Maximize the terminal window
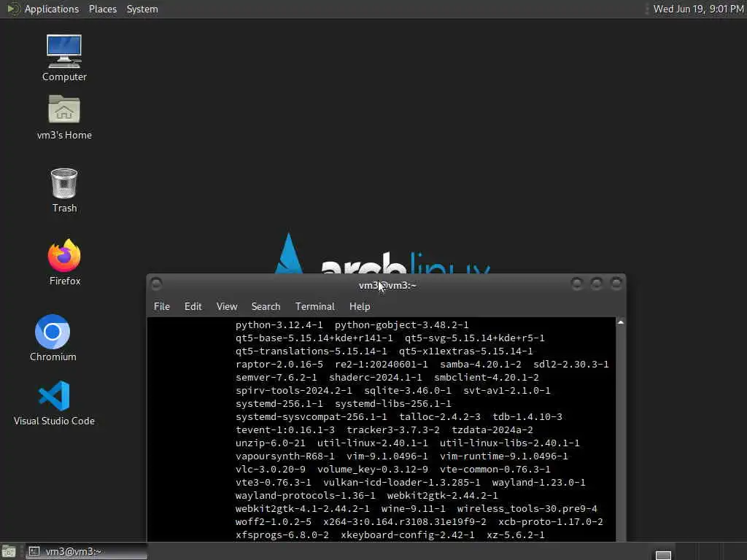The image size is (747, 560). [597, 284]
